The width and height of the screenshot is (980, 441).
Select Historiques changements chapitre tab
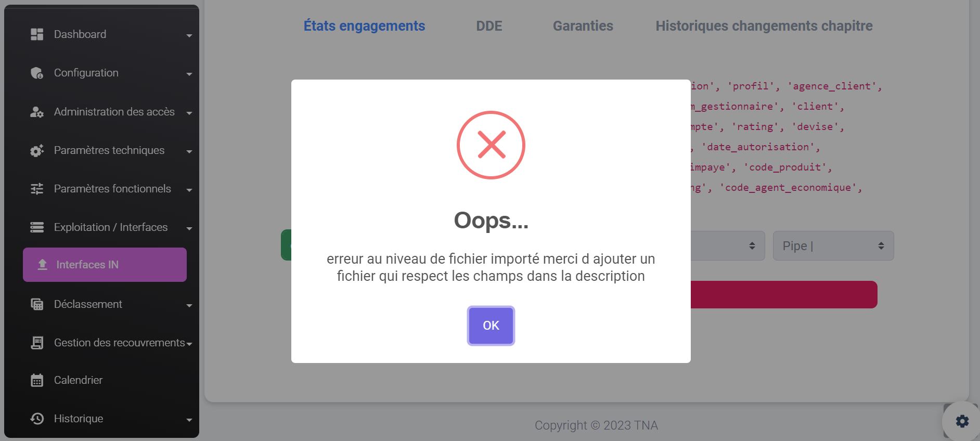tap(764, 26)
